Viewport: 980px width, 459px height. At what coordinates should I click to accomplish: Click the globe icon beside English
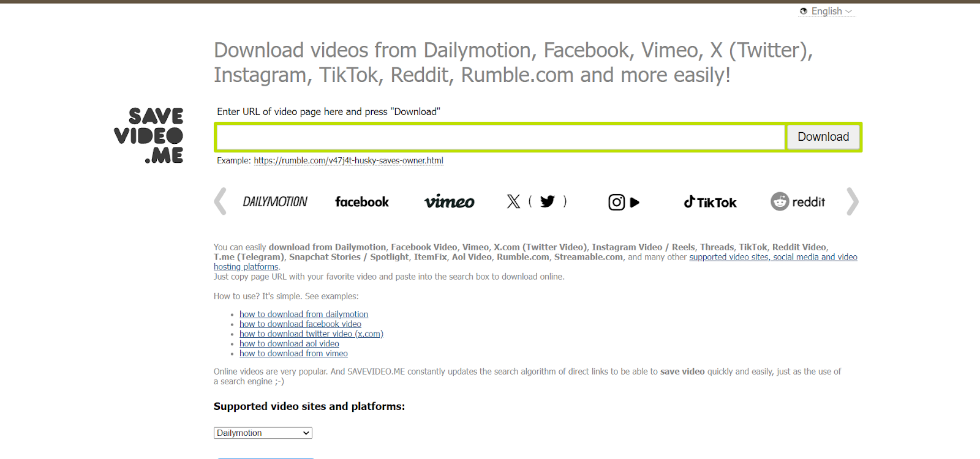pos(804,11)
